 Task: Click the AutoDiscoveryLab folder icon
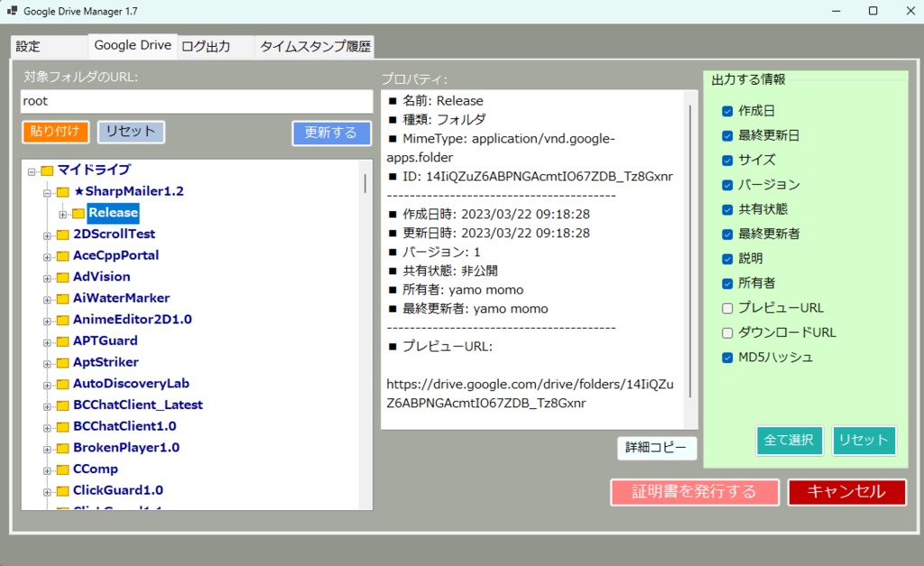62,385
